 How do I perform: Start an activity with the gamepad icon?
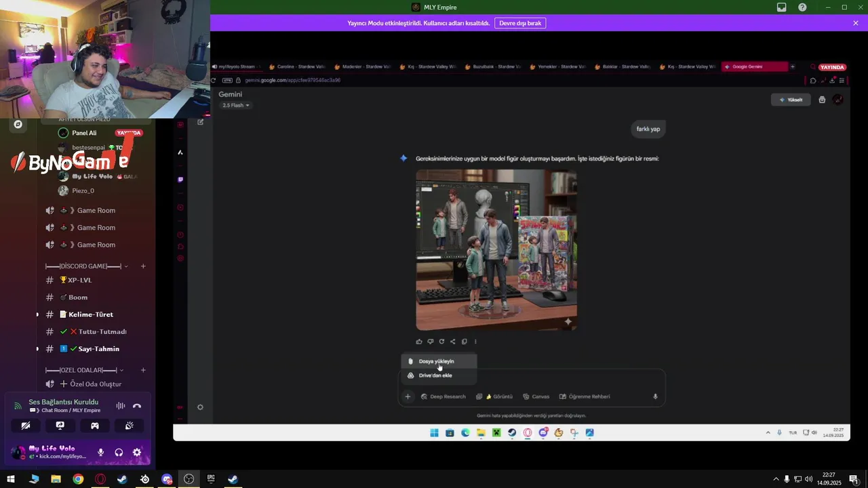coord(94,426)
